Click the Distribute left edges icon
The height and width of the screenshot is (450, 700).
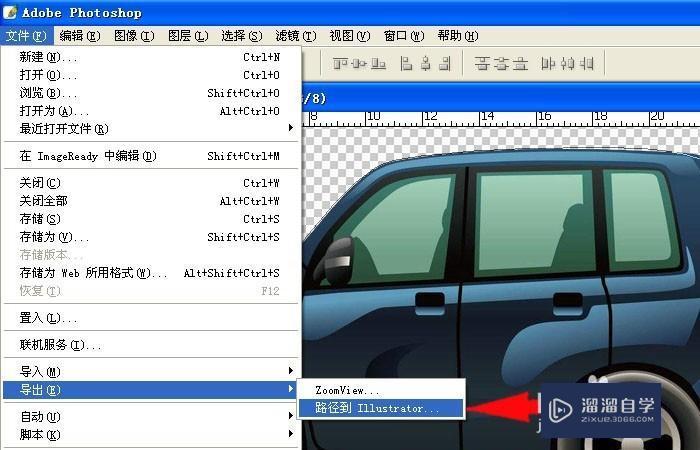(548, 64)
